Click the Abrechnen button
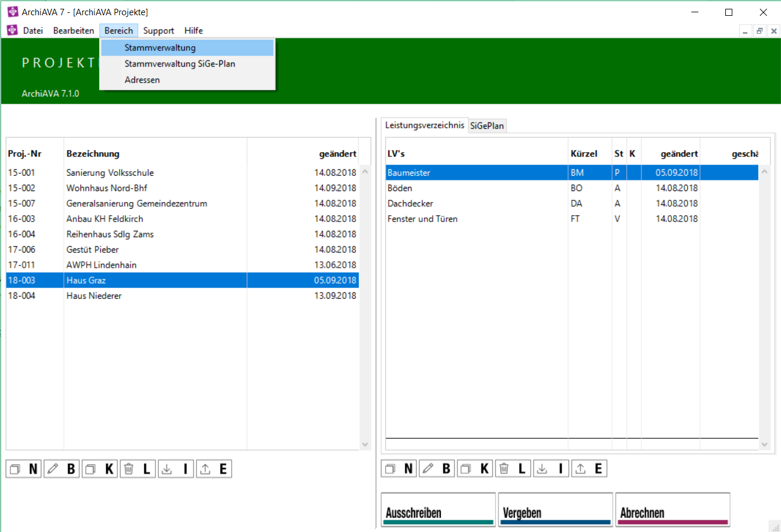The image size is (781, 532). [x=673, y=510]
